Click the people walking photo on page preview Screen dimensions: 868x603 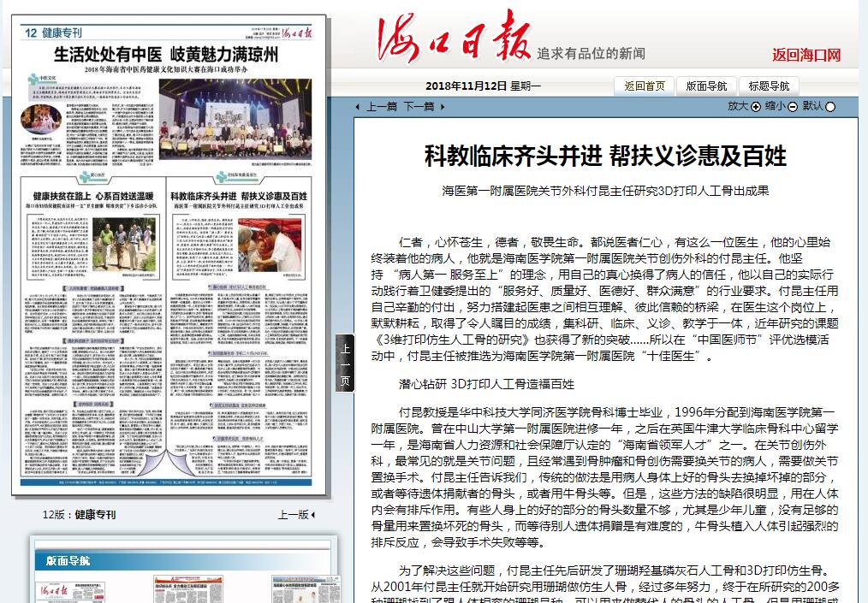tap(123, 244)
